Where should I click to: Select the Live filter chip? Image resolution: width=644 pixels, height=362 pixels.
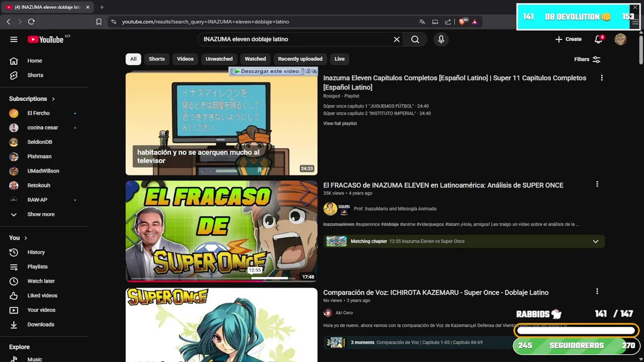click(340, 59)
